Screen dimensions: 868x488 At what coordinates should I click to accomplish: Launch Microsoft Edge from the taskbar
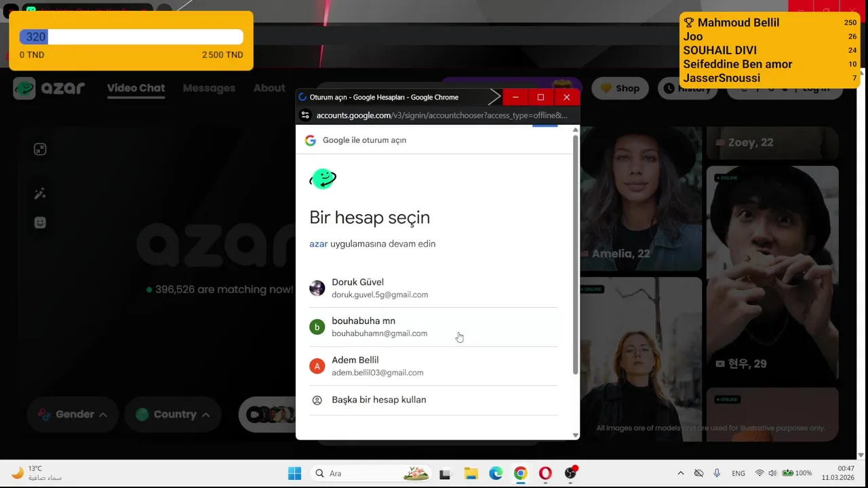click(496, 473)
